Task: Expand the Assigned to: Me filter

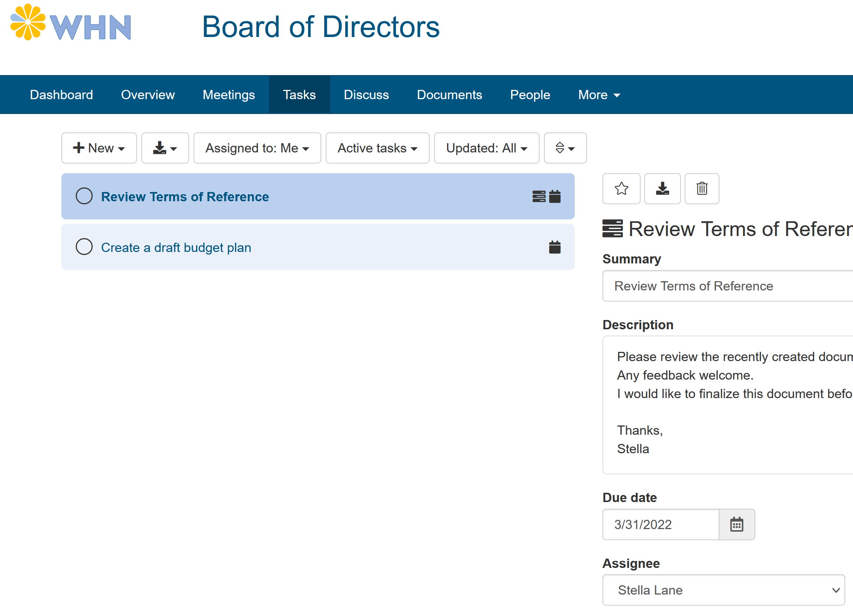Action: pos(257,148)
